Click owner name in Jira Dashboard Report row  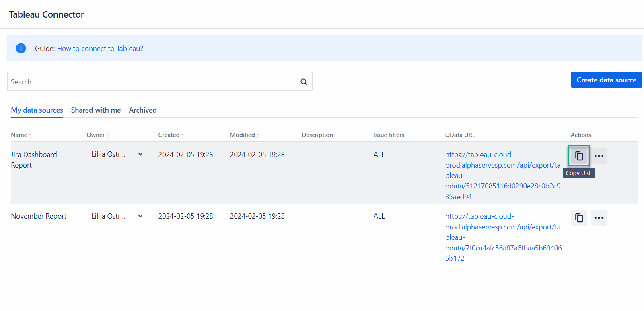(108, 154)
